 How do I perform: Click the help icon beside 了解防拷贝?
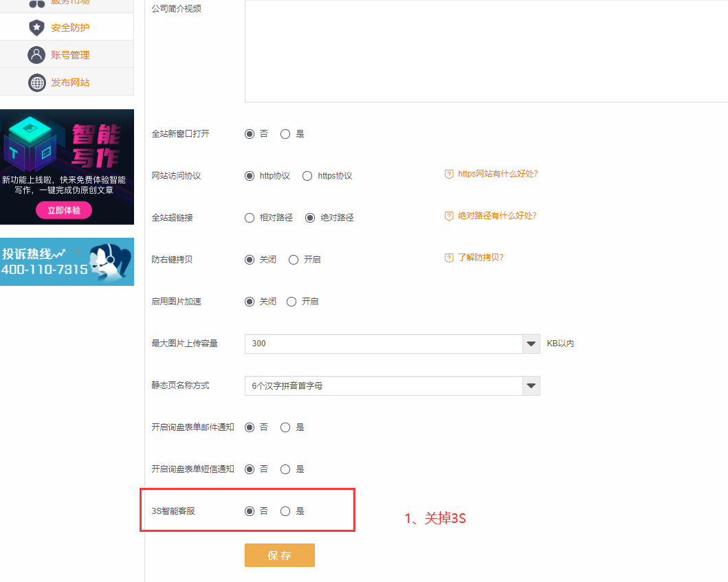pyautogui.click(x=449, y=258)
